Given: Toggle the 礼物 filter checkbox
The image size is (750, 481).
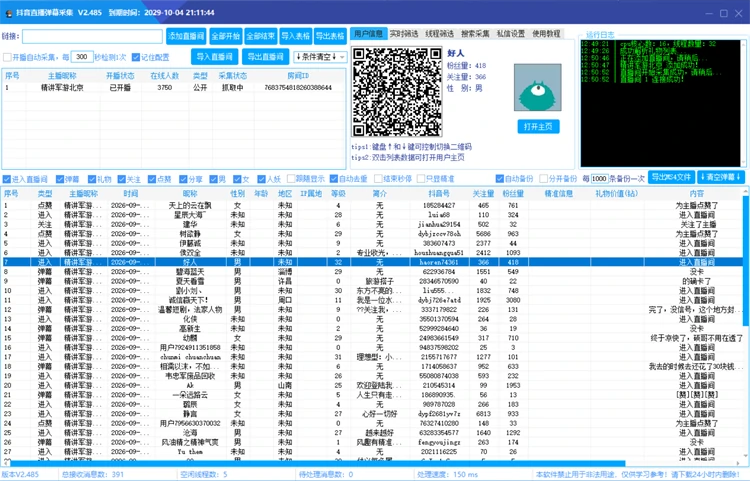Looking at the screenshot, I should coord(92,179).
